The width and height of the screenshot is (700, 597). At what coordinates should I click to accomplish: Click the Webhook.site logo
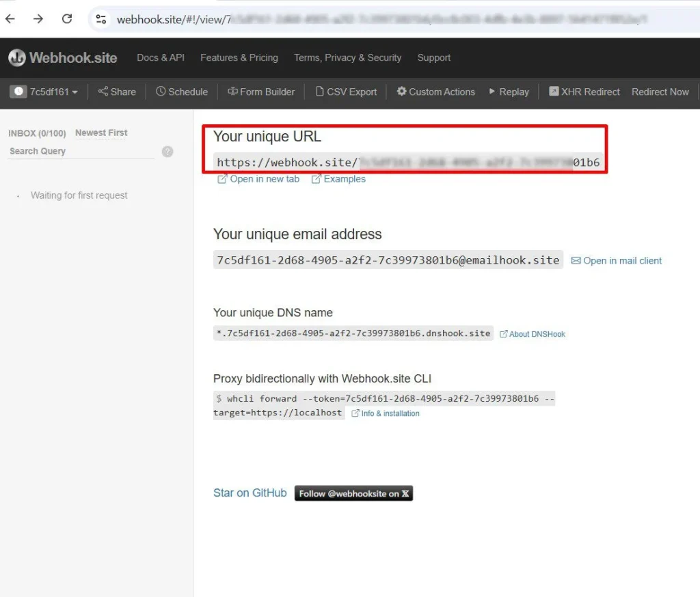coord(62,57)
